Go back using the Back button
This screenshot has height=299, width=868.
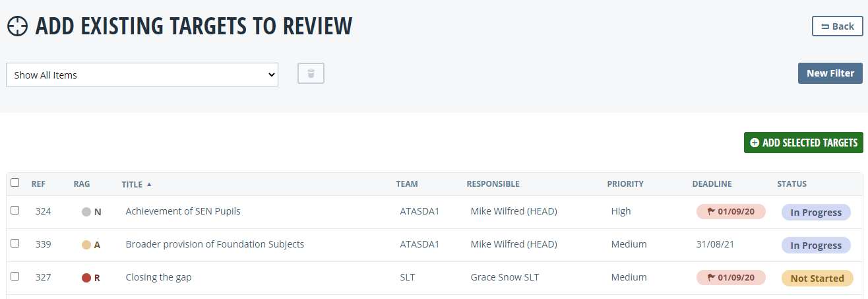pyautogui.click(x=837, y=26)
